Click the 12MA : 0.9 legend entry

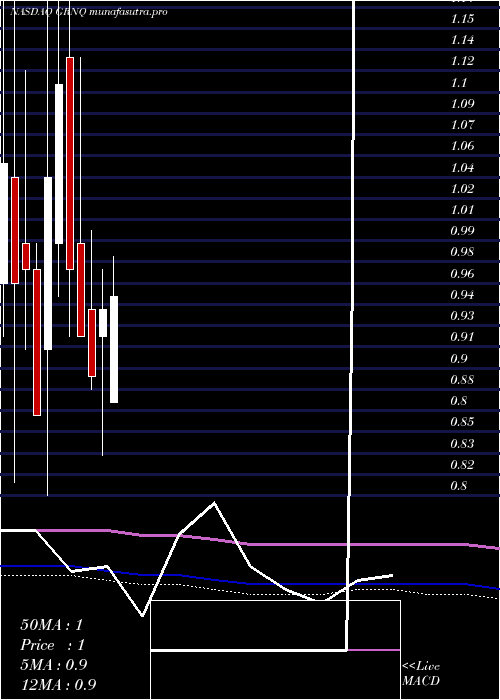[58, 685]
